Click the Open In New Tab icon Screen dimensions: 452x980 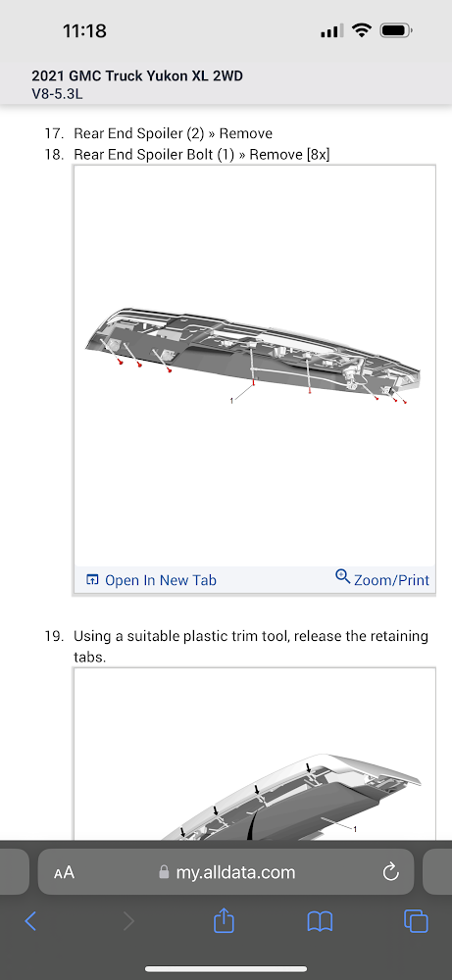(92, 580)
